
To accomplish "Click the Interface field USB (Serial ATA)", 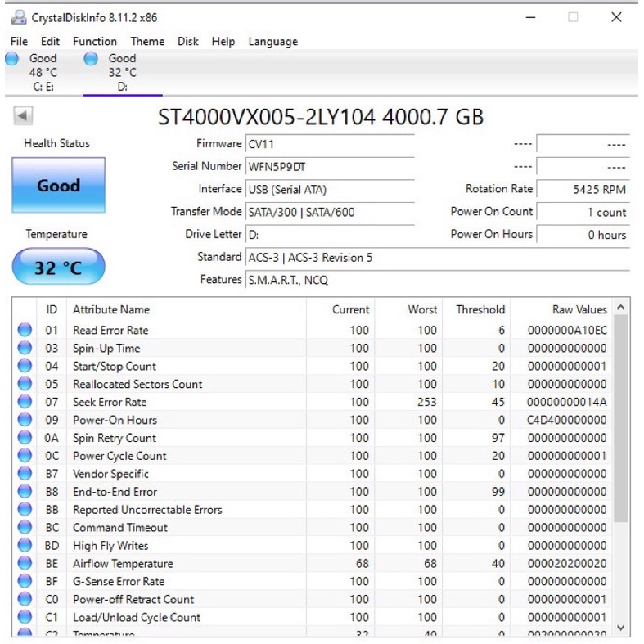I will (330, 190).
